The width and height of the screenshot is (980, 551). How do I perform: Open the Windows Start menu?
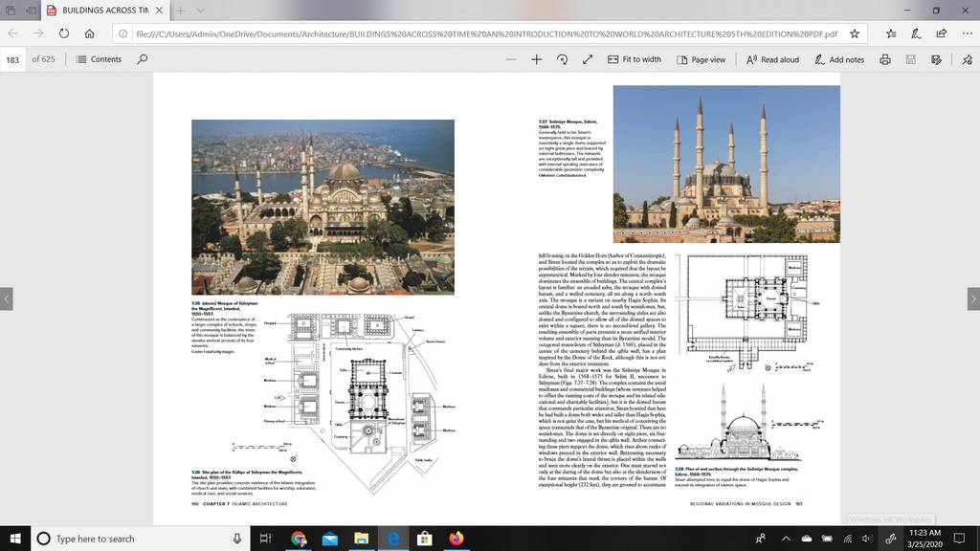click(15, 539)
